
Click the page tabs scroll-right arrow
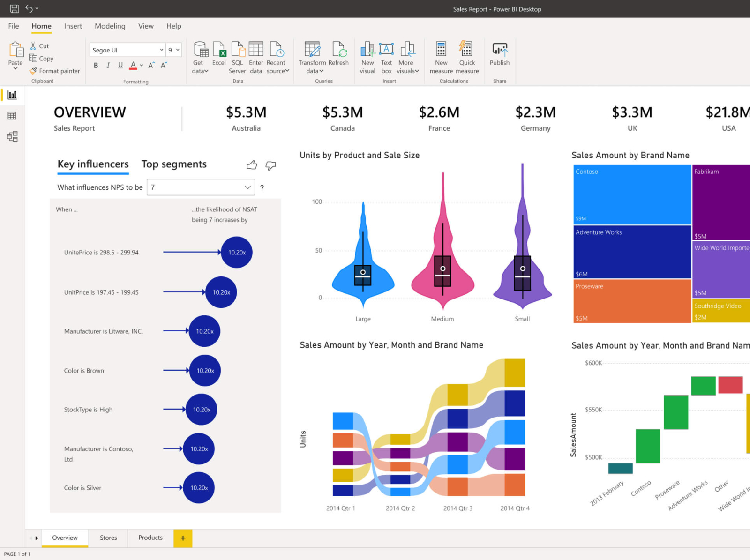pyautogui.click(x=37, y=538)
